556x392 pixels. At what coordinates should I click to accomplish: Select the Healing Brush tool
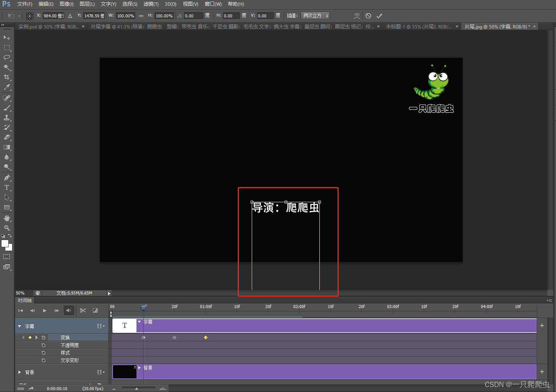[7, 98]
